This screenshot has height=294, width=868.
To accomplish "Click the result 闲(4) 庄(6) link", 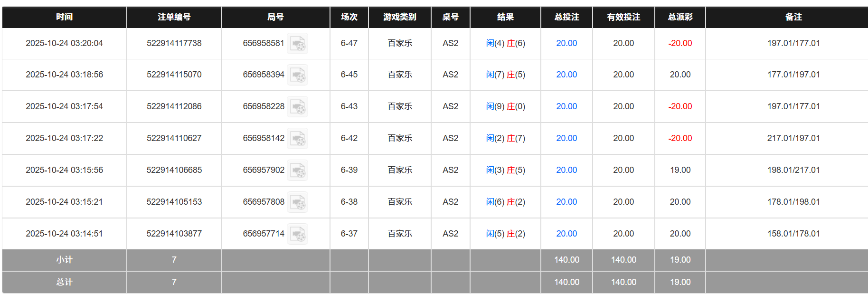I will point(505,43).
